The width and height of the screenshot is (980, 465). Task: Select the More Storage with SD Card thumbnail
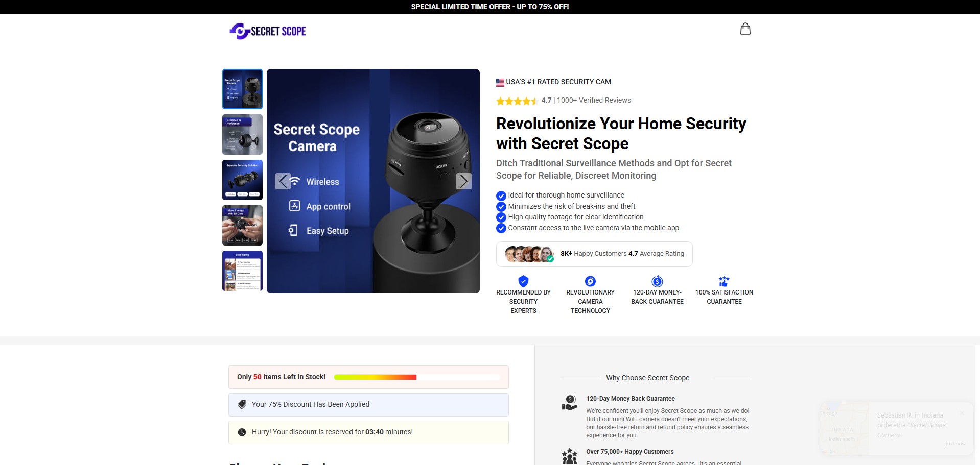point(242,225)
